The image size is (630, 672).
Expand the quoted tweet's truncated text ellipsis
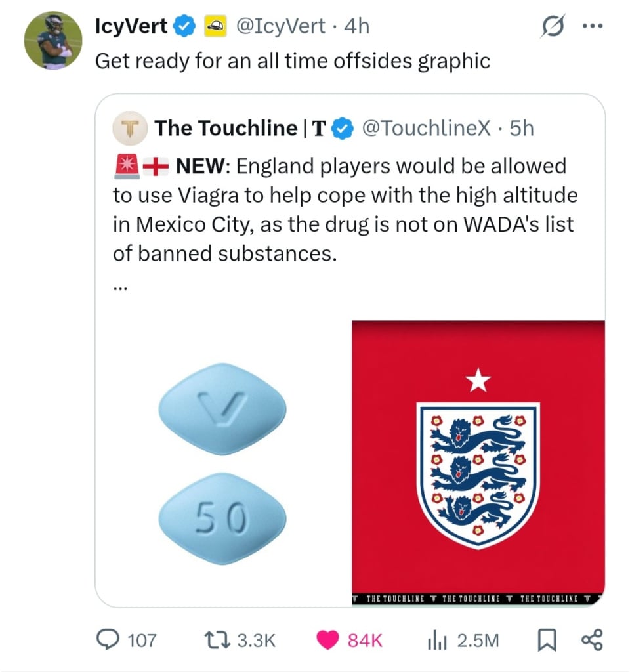(121, 289)
